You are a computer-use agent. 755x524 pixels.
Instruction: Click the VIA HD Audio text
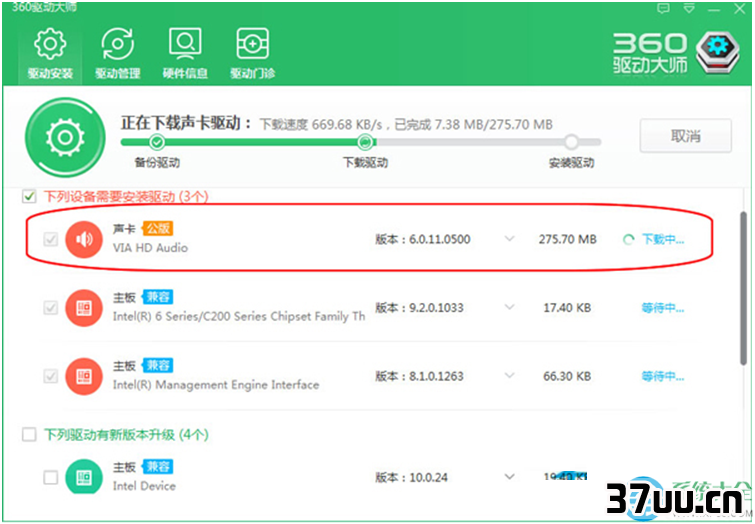(150, 248)
